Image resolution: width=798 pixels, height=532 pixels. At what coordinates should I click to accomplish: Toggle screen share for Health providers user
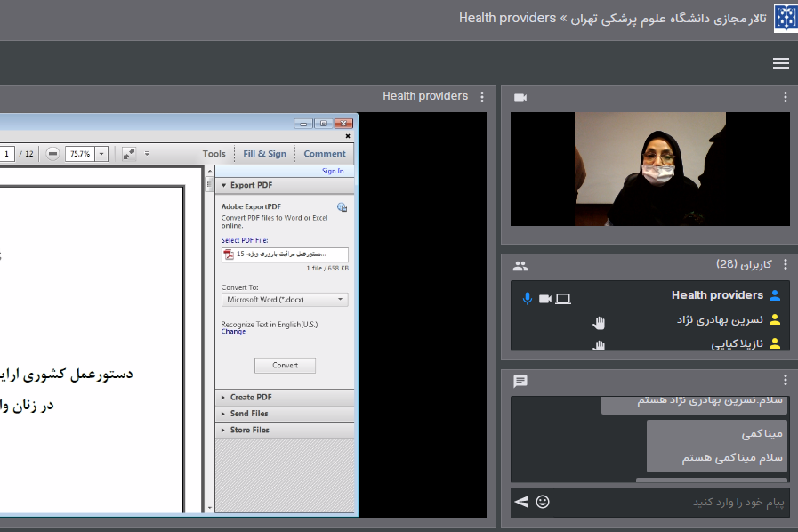[x=563, y=299]
